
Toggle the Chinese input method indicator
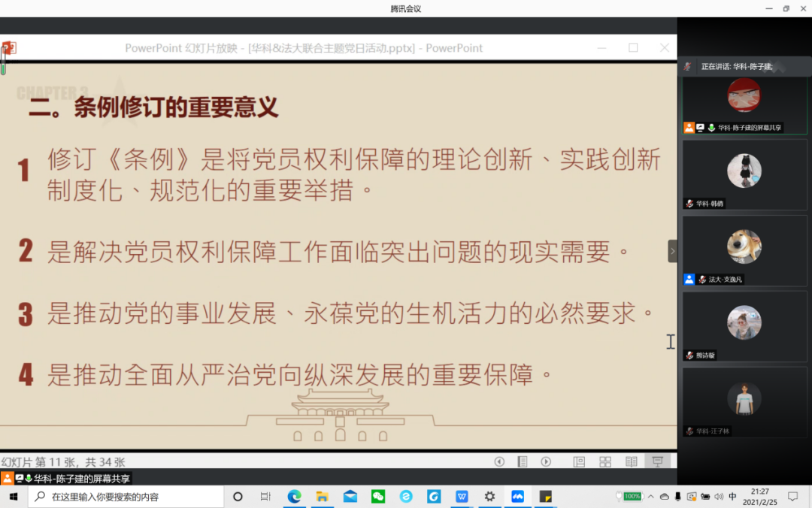coord(732,497)
